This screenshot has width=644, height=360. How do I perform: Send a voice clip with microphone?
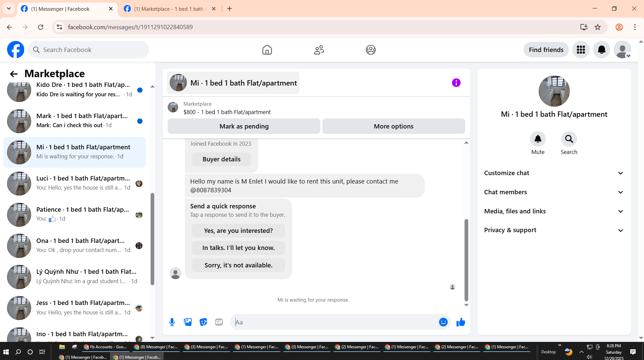click(x=172, y=322)
